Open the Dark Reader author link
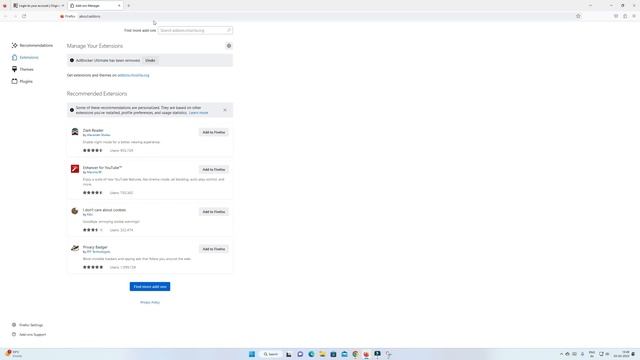 [x=98, y=135]
